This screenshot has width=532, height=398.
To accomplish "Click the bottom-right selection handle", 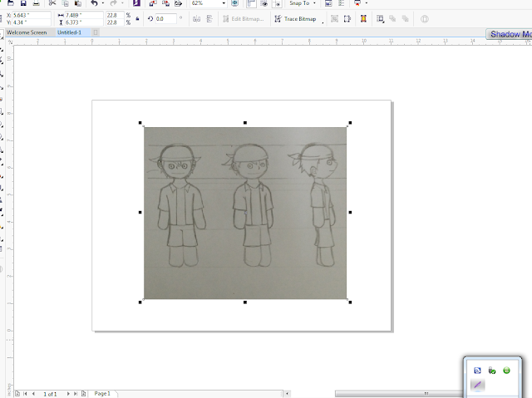I will point(350,302).
